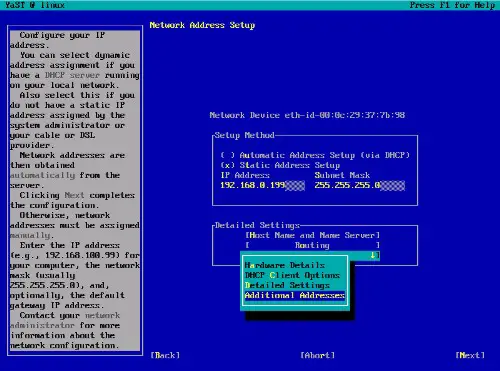Viewport: 500px width, 371px height.
Task: Choose Detailed Settings menu entry
Action: [287, 285]
